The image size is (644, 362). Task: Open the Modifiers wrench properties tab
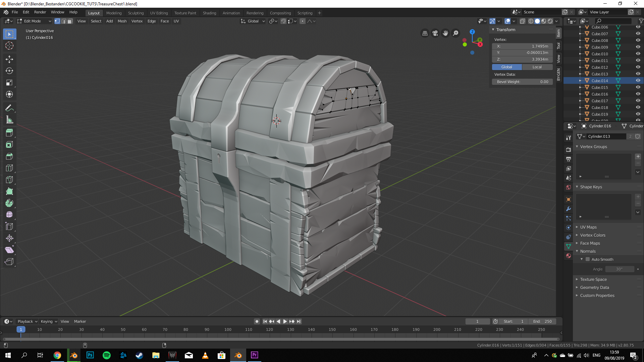(x=569, y=209)
